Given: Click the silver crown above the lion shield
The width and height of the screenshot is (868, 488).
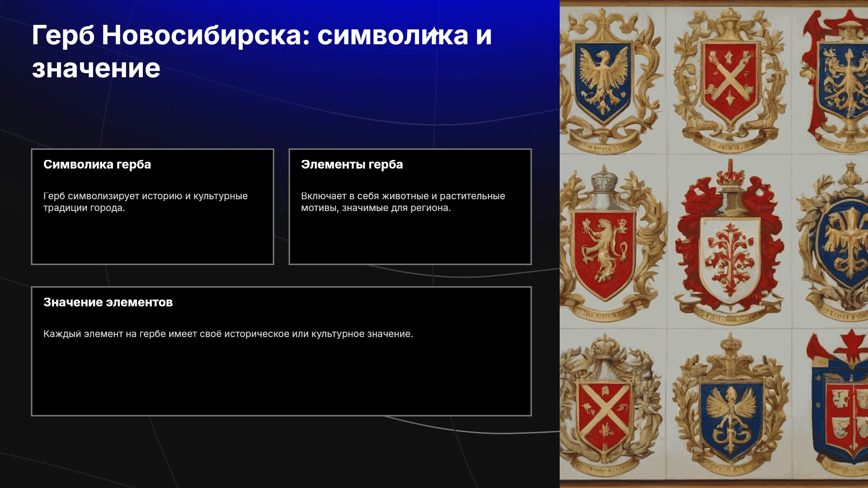Looking at the screenshot, I should [x=605, y=178].
